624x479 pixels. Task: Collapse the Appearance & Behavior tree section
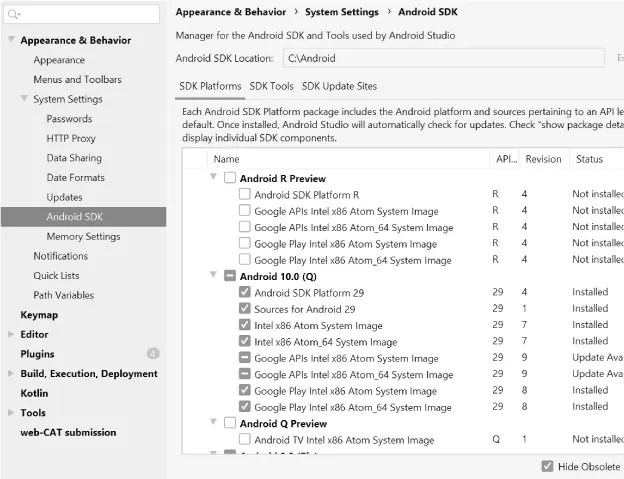click(11, 41)
